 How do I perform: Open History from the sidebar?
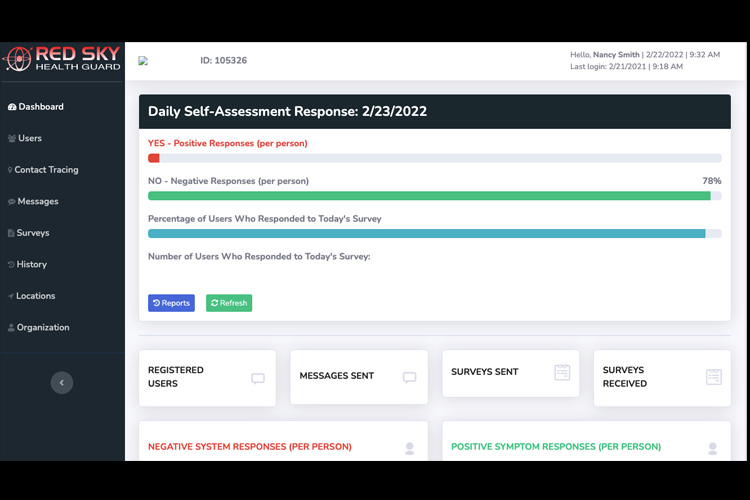pos(31,265)
